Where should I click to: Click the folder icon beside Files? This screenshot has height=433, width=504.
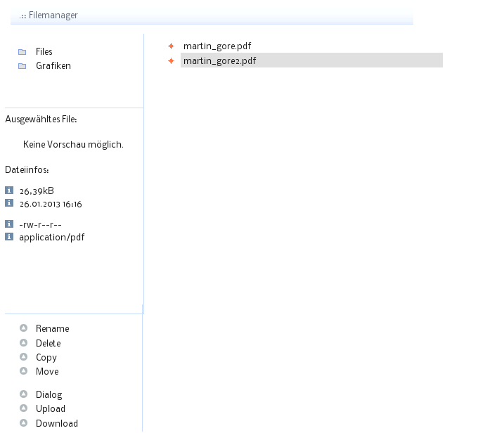coord(22,52)
